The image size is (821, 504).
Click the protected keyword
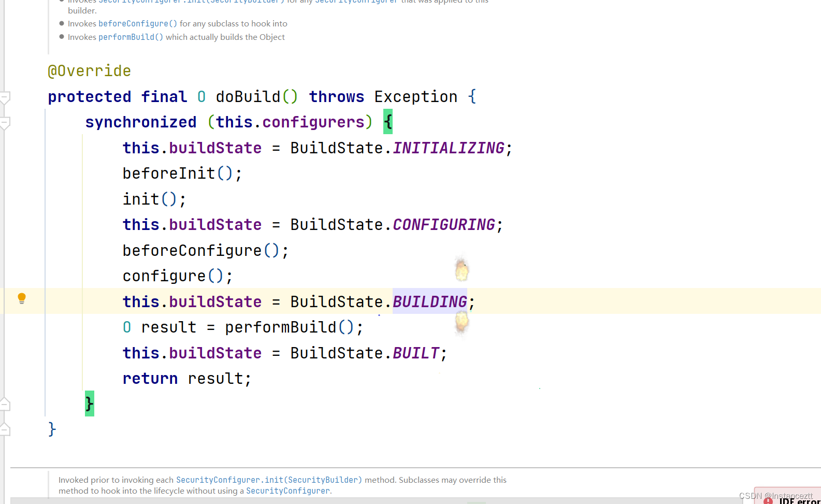tap(90, 97)
